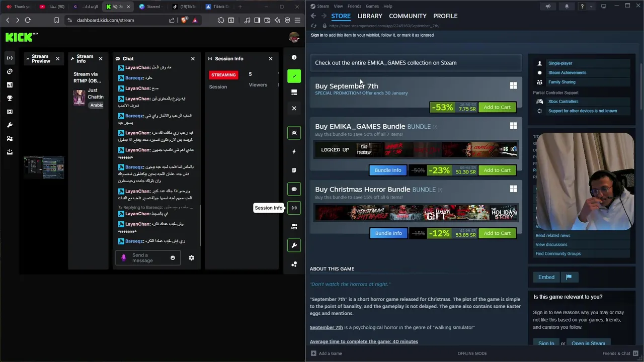Close the Stream Preview panel
The image size is (644, 362).
point(57,59)
